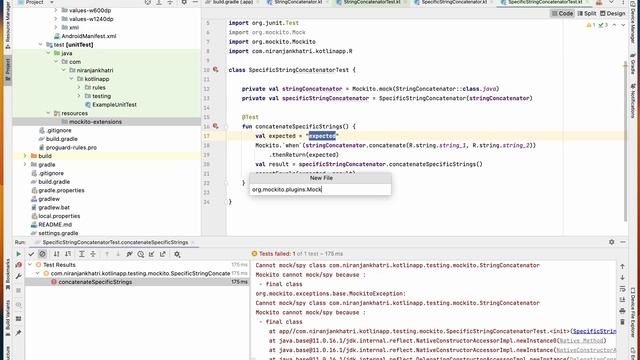Image resolution: width=640 pixels, height=360 pixels.
Task: Toggle sort tests alphabetically
Action: [x=56, y=254]
